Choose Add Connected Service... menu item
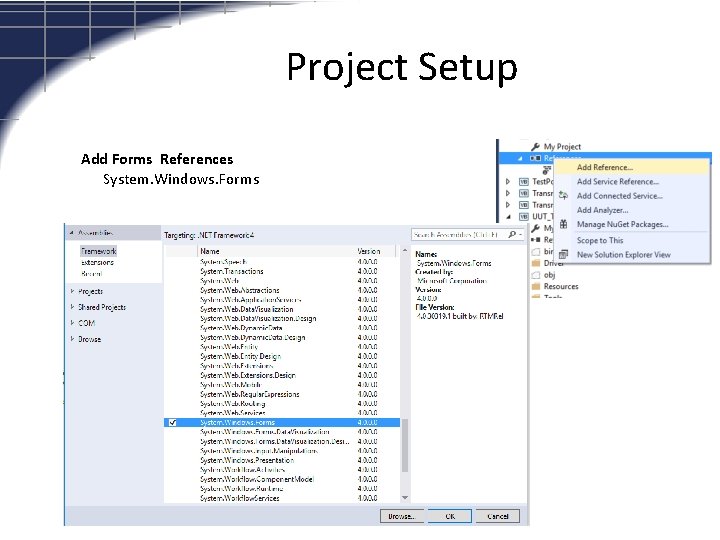This screenshot has height=540, width=720. coord(631,196)
